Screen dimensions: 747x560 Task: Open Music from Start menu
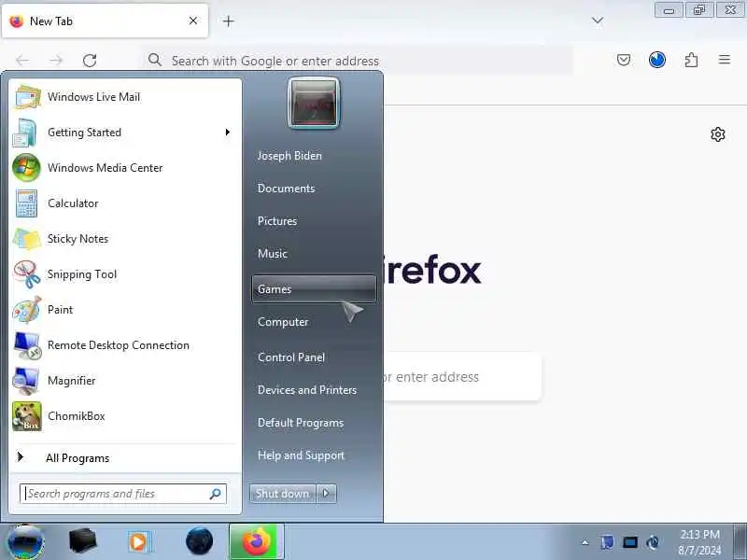coord(273,253)
